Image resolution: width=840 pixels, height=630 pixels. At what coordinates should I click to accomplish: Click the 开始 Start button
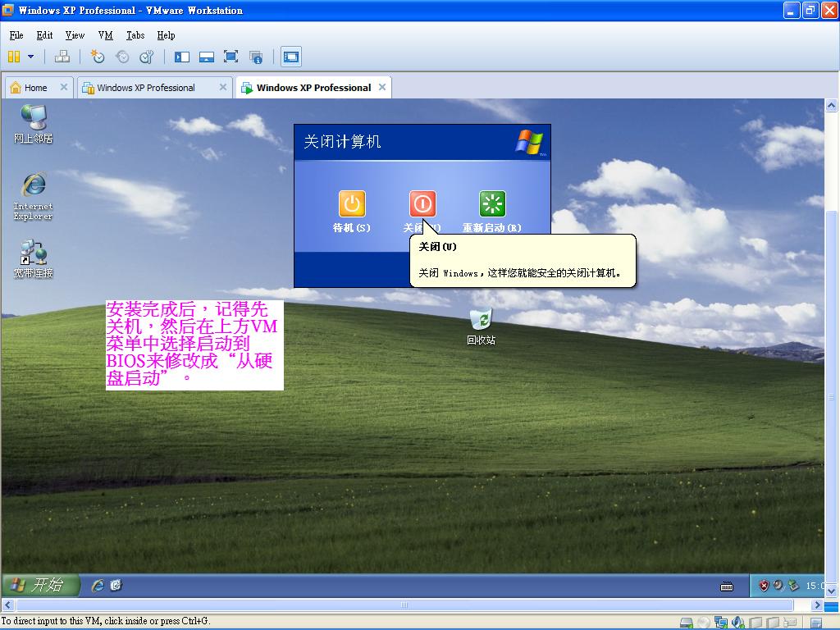(40, 585)
